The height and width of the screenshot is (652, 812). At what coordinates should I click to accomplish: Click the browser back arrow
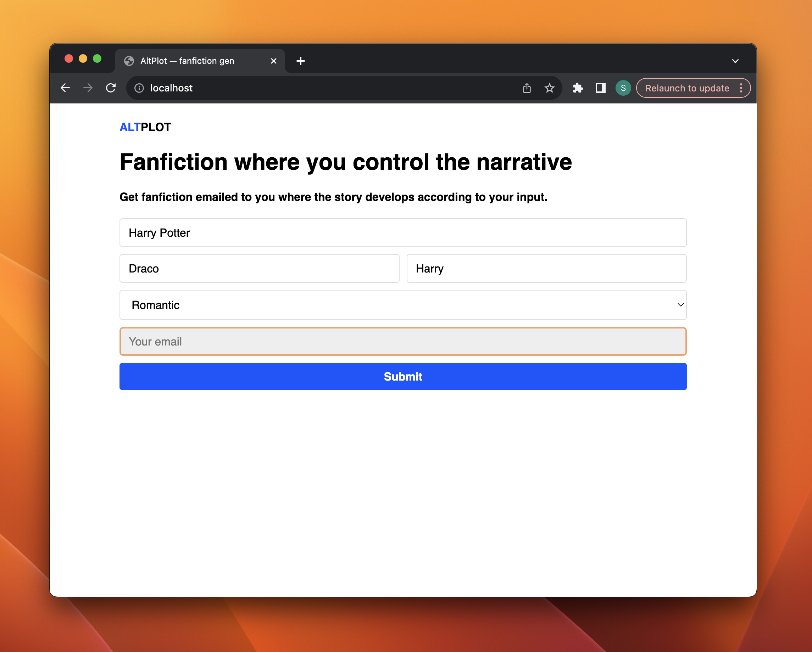click(65, 88)
